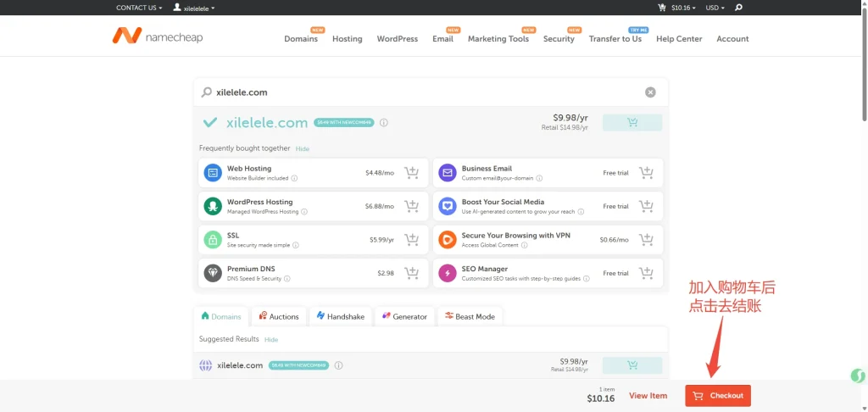Click the Boost Your Social Media icon

click(x=448, y=206)
